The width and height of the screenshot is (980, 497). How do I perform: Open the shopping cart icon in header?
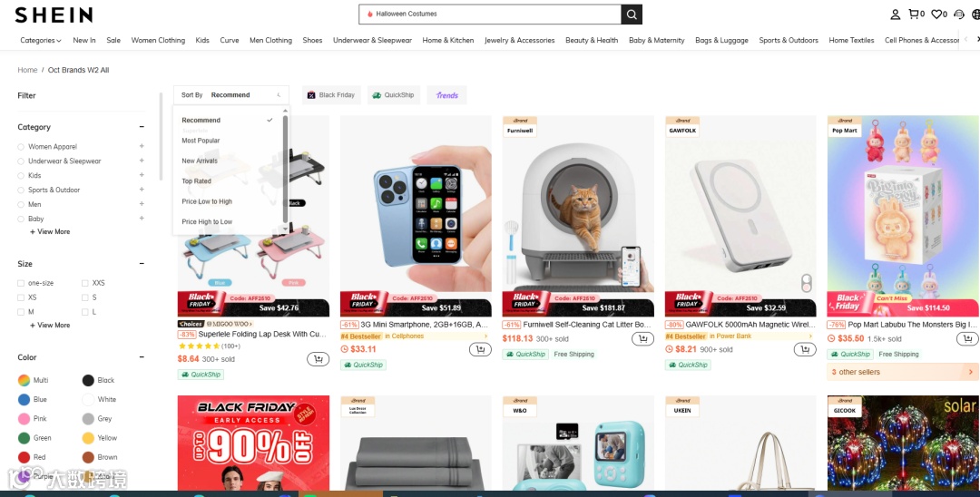[x=913, y=14]
